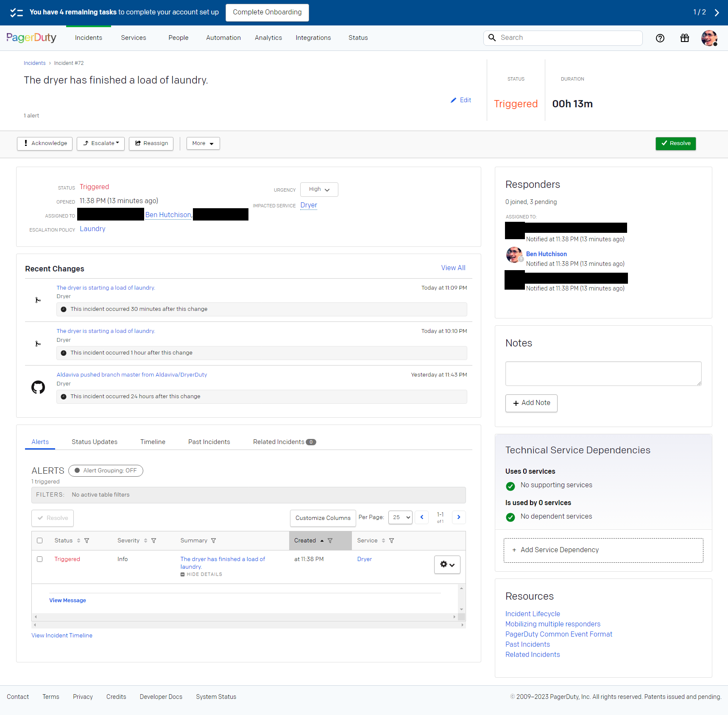Click Complete Onboarding button
This screenshot has width=728, height=715.
tap(268, 12)
